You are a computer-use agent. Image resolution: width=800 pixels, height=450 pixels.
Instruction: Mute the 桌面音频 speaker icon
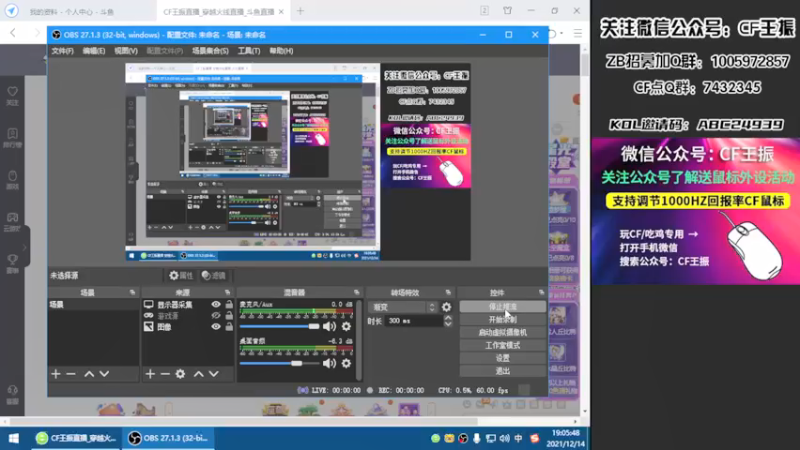point(330,363)
